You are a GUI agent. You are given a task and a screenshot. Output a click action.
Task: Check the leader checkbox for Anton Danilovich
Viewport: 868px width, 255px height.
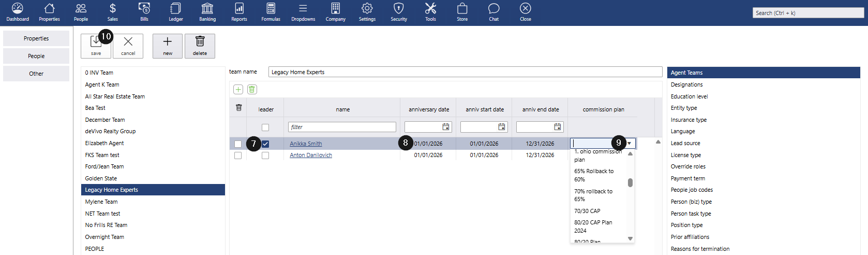coord(265,155)
